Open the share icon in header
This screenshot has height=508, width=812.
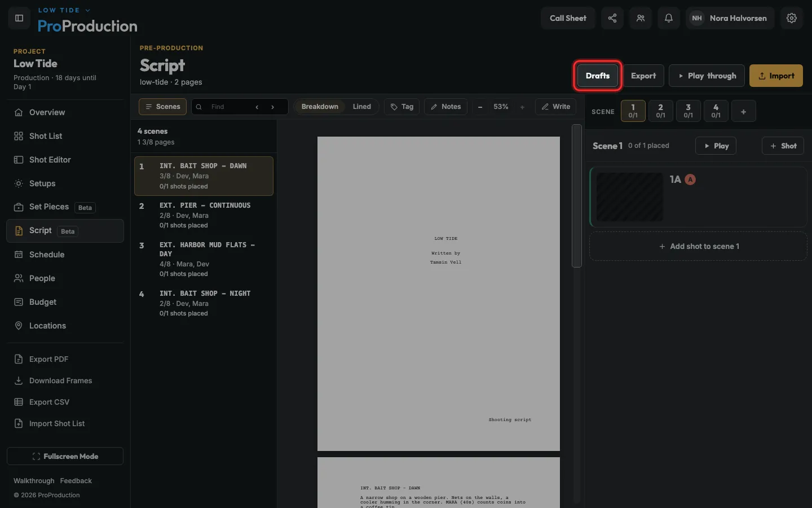pos(612,18)
